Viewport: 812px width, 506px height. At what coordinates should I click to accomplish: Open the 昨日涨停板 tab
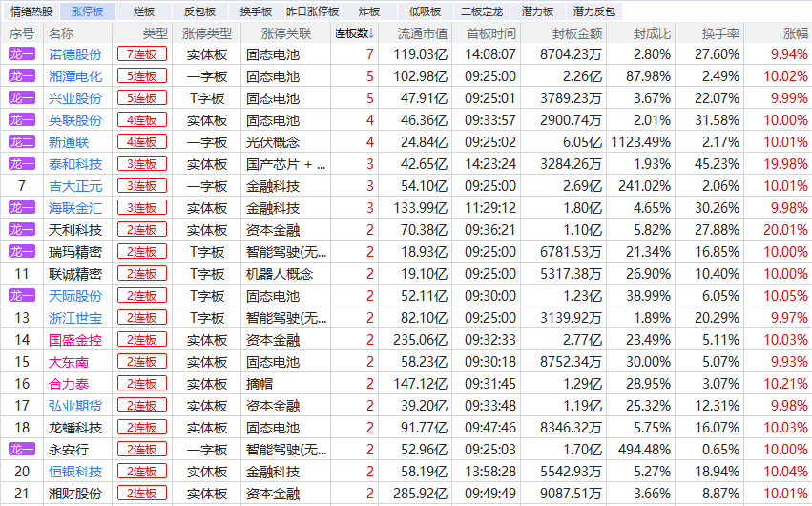(x=312, y=11)
